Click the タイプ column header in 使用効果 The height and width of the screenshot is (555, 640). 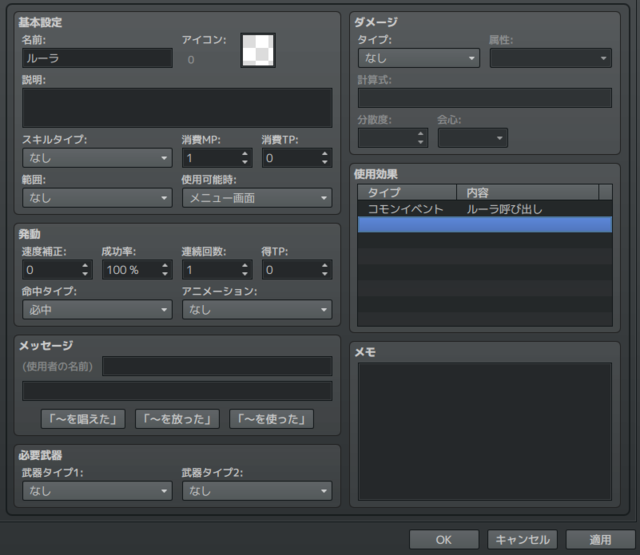[x=407, y=192]
